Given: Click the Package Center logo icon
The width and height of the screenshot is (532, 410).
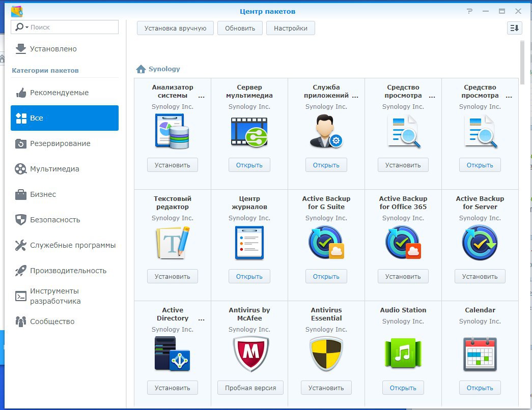Looking at the screenshot, I should coord(17,12).
